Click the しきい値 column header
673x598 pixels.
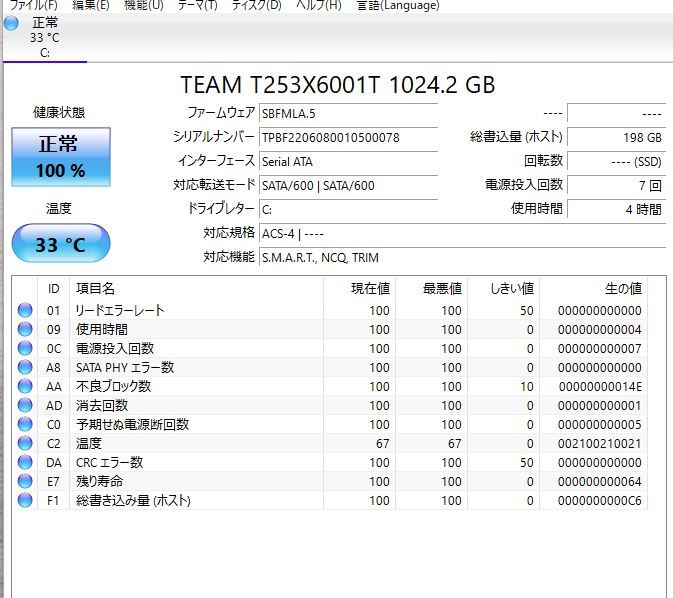504,288
